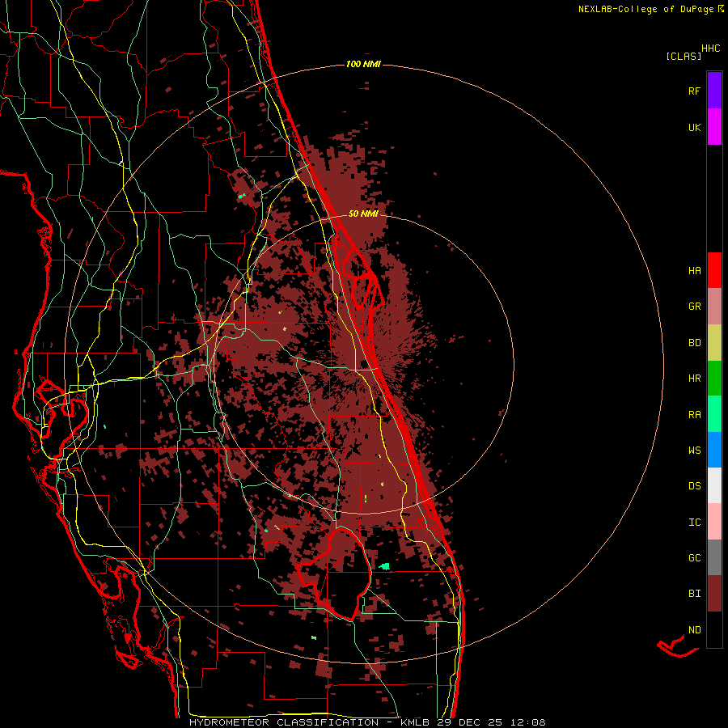The image size is (728, 728).
Task: Click the HHC product title text
Action: 710,49
